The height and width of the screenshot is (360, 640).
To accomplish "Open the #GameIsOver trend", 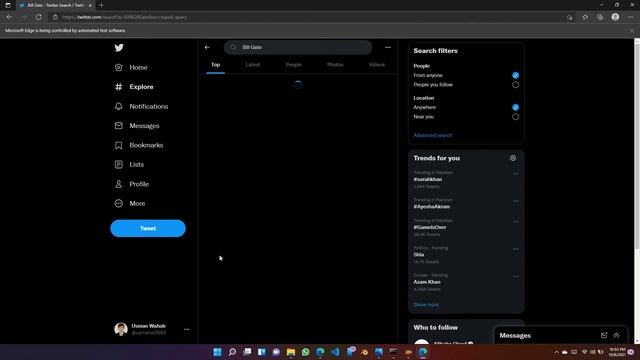I will tap(429, 227).
